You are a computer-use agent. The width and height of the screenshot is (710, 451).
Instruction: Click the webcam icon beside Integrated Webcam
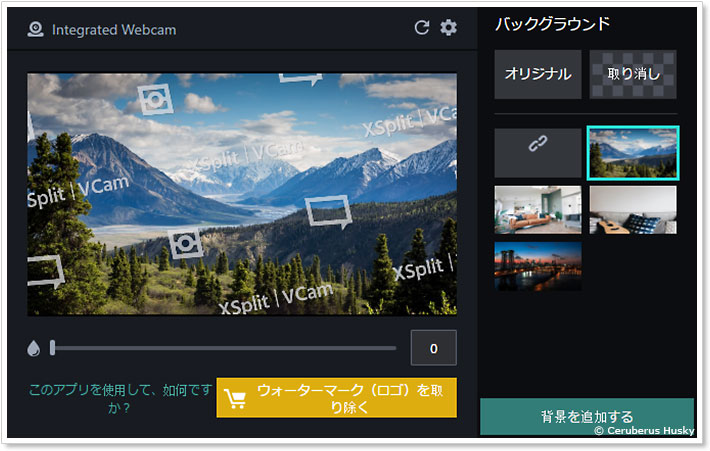(35, 30)
